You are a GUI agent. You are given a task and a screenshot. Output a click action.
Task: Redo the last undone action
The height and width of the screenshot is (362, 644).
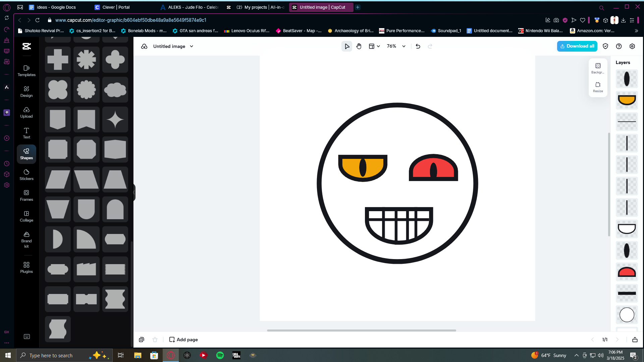point(430,46)
